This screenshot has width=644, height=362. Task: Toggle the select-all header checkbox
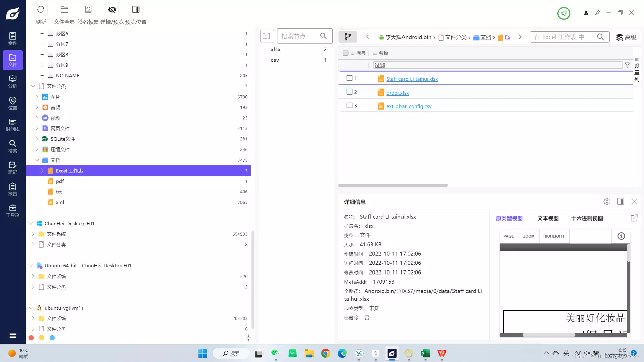[345, 53]
